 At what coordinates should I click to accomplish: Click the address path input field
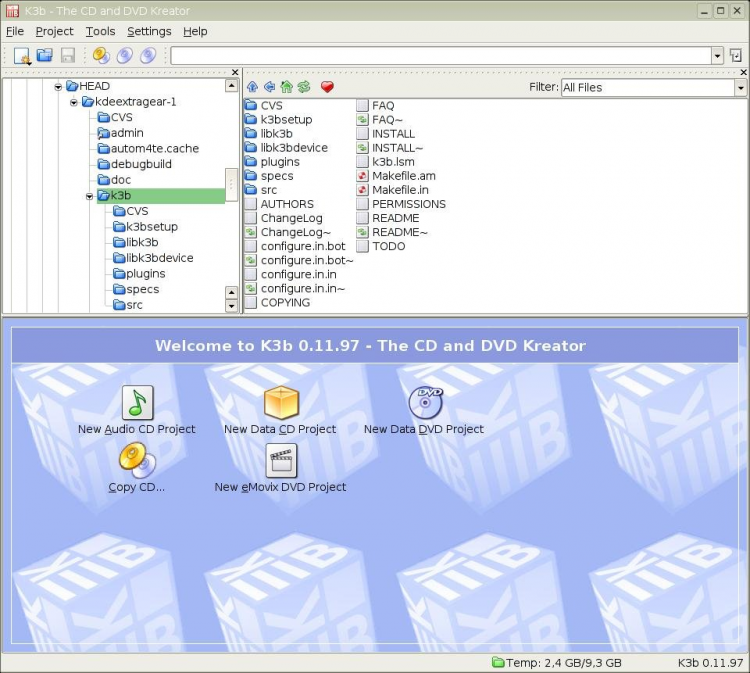(441, 56)
